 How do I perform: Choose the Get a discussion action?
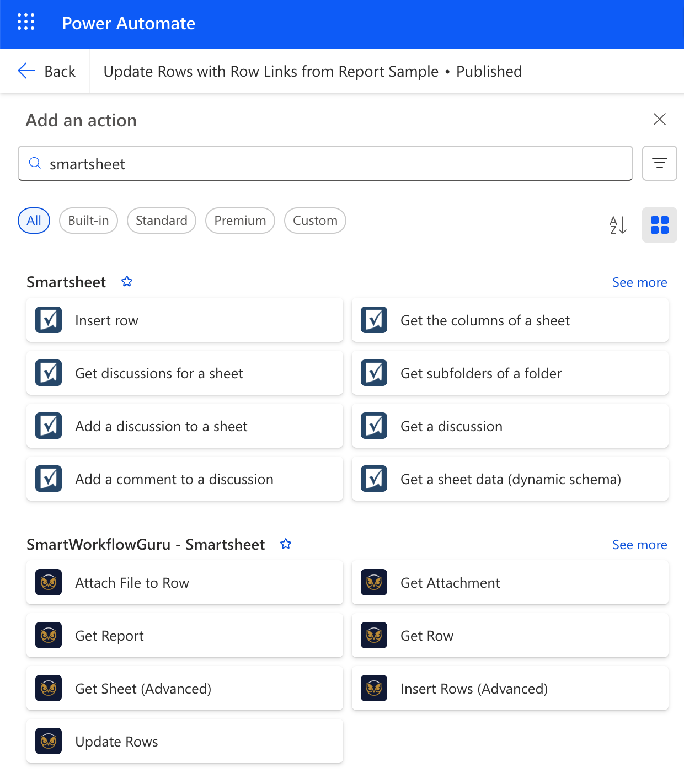510,426
